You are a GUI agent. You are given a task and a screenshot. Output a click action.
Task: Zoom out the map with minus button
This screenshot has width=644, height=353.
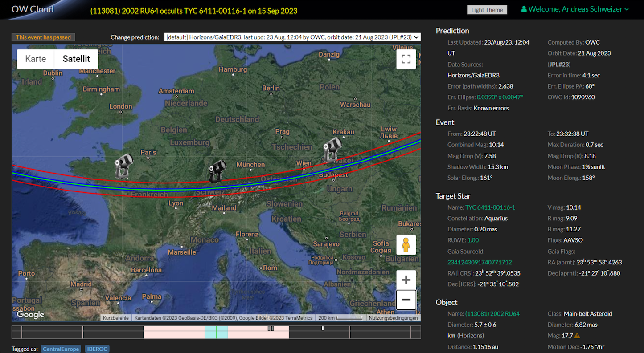coord(406,300)
